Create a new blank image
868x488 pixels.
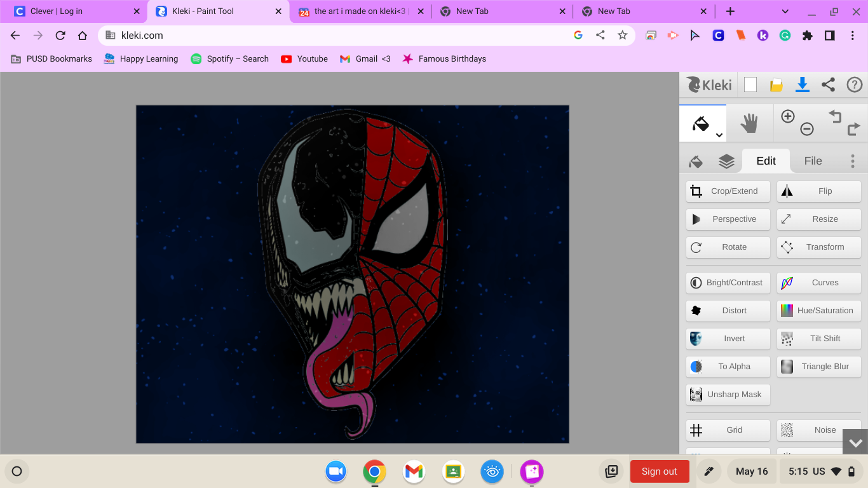(750, 85)
